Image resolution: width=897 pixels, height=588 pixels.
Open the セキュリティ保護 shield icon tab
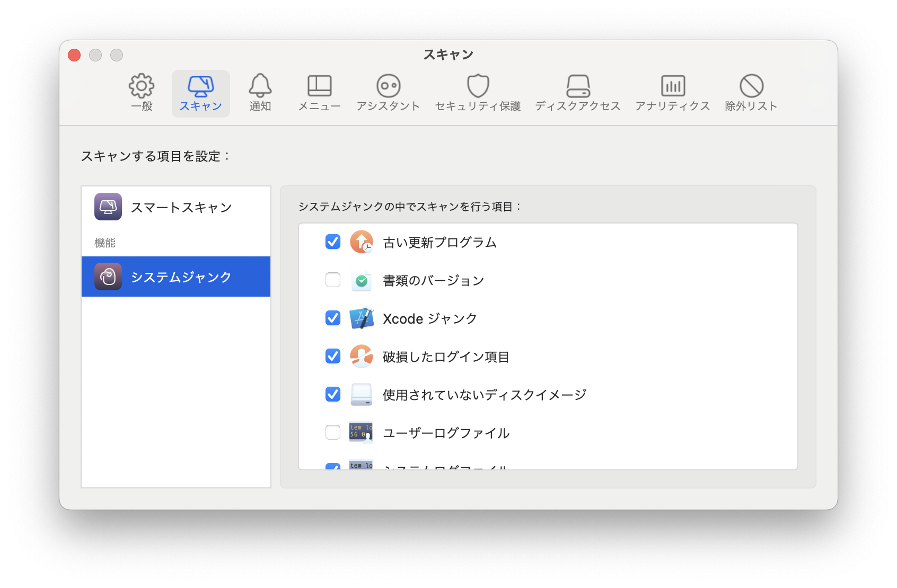click(x=478, y=86)
